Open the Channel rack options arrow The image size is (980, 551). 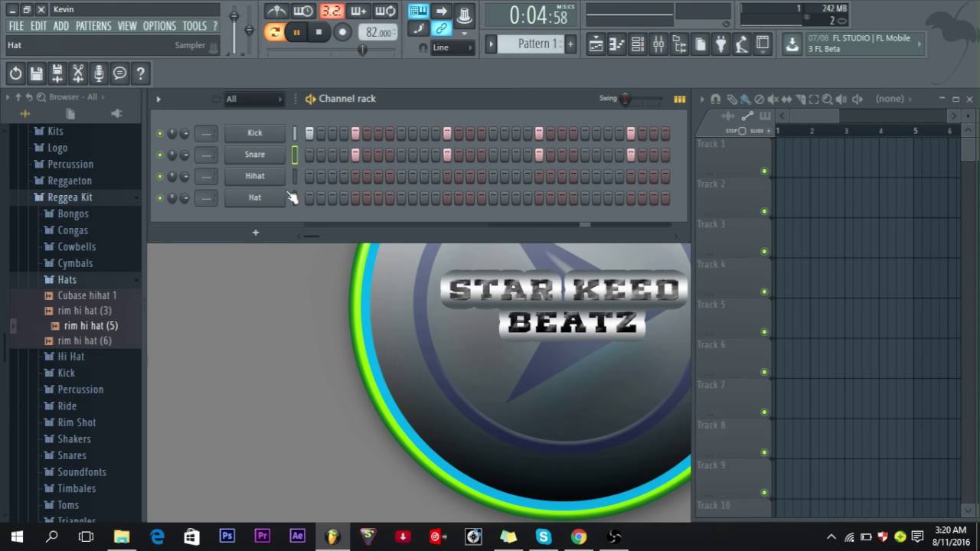(x=158, y=99)
